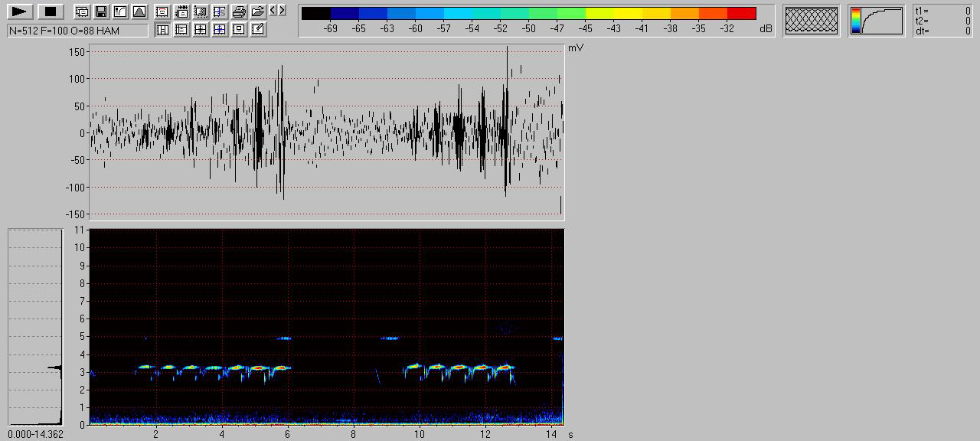The height and width of the screenshot is (441, 980).
Task: Click the red end of color scale
Action: click(741, 13)
